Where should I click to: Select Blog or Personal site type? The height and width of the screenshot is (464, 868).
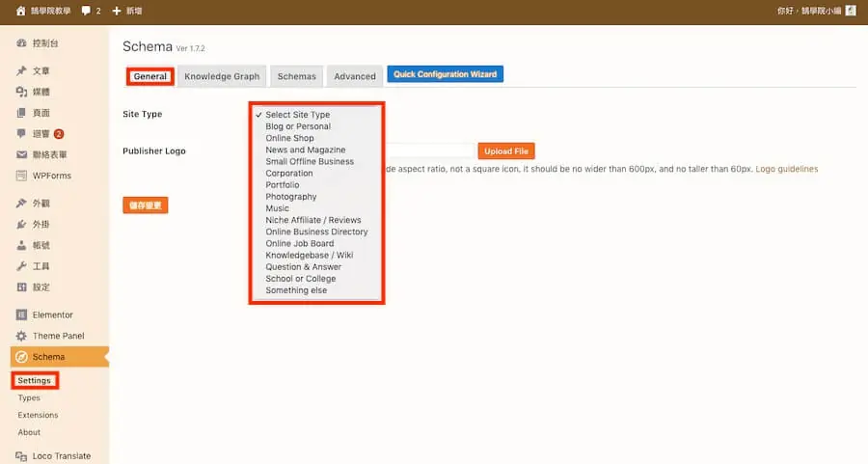click(298, 126)
